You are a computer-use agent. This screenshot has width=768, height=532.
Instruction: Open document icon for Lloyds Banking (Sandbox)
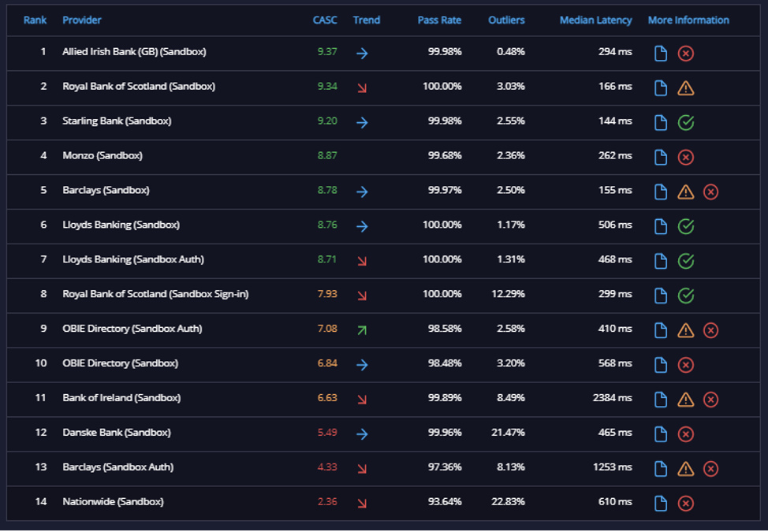(x=660, y=226)
